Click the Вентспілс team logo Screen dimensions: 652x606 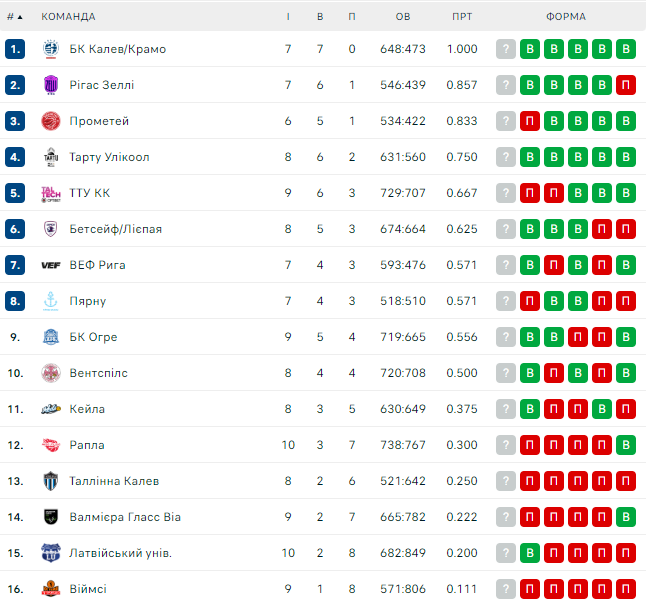[51, 373]
